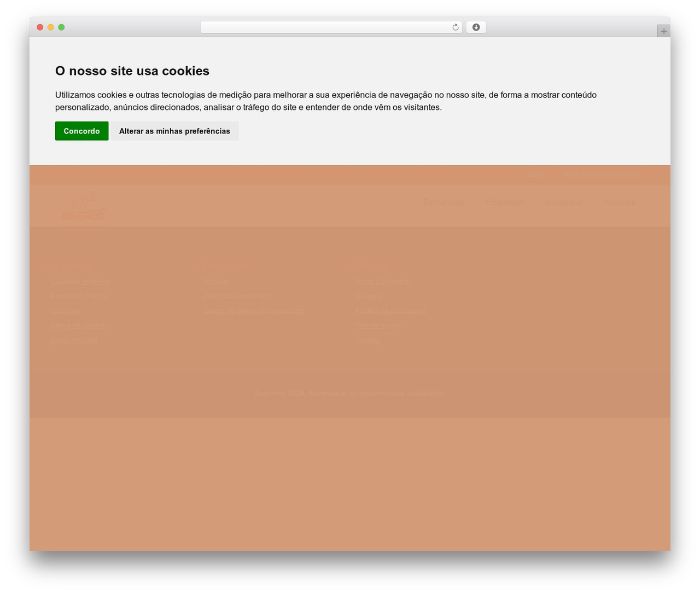The height and width of the screenshot is (593, 700).
Task: Open the Empresas citadas footer link
Action: (79, 296)
